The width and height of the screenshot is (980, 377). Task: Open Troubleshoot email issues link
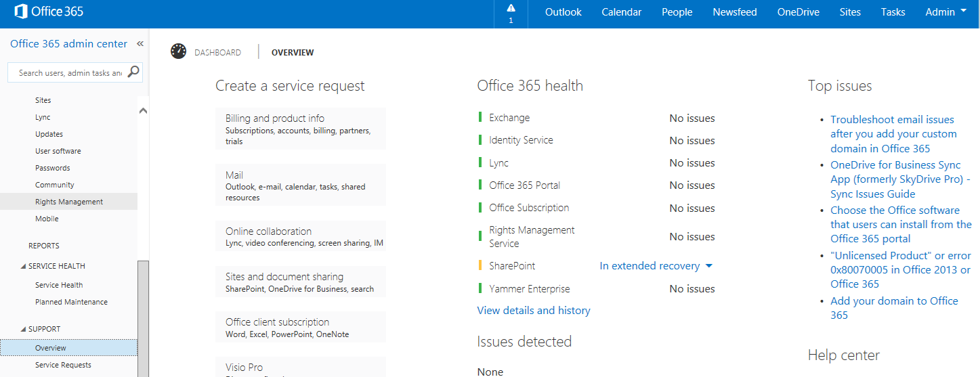(x=893, y=134)
